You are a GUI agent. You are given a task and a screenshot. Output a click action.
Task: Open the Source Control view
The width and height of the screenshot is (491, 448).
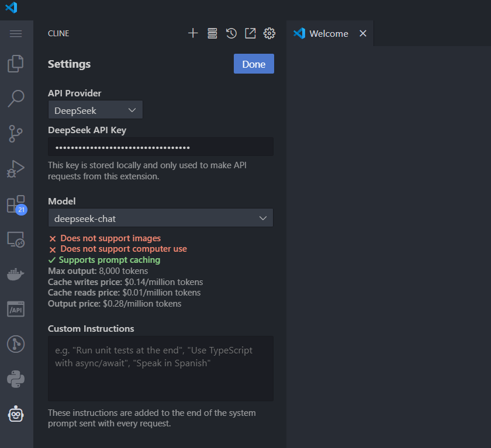click(x=16, y=134)
